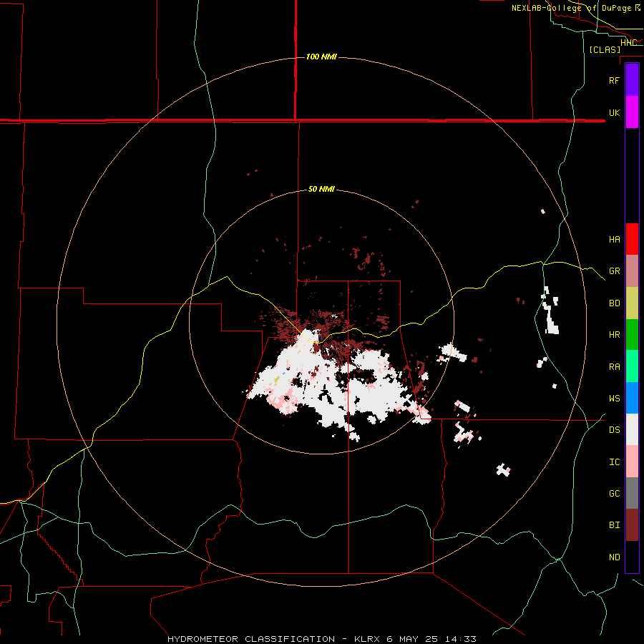Click the [CLAS] product tag
Image resolution: width=644 pixels, height=644 pixels.
605,49
